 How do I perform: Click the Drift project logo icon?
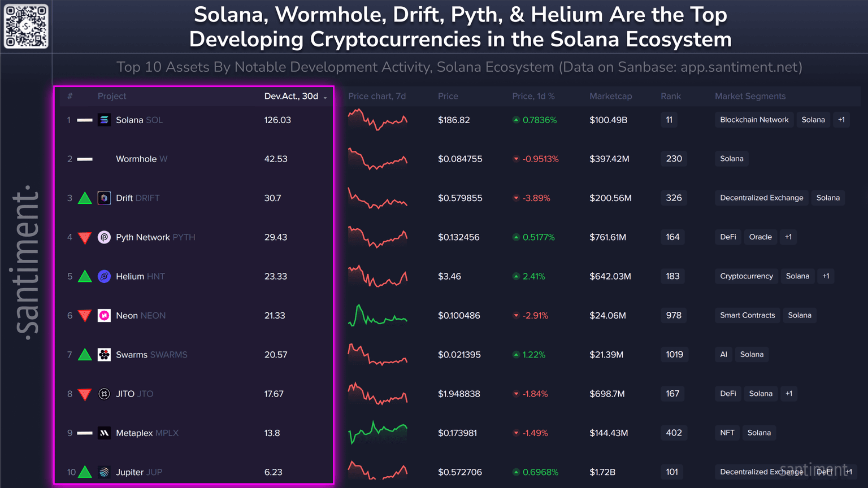click(x=104, y=198)
